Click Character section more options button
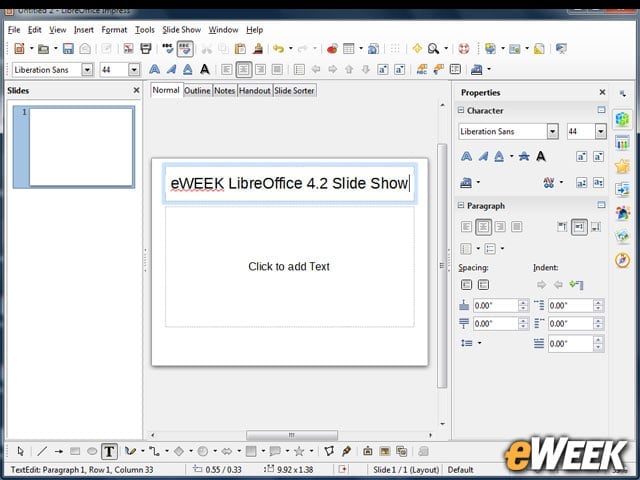This screenshot has height=480, width=640. [601, 110]
